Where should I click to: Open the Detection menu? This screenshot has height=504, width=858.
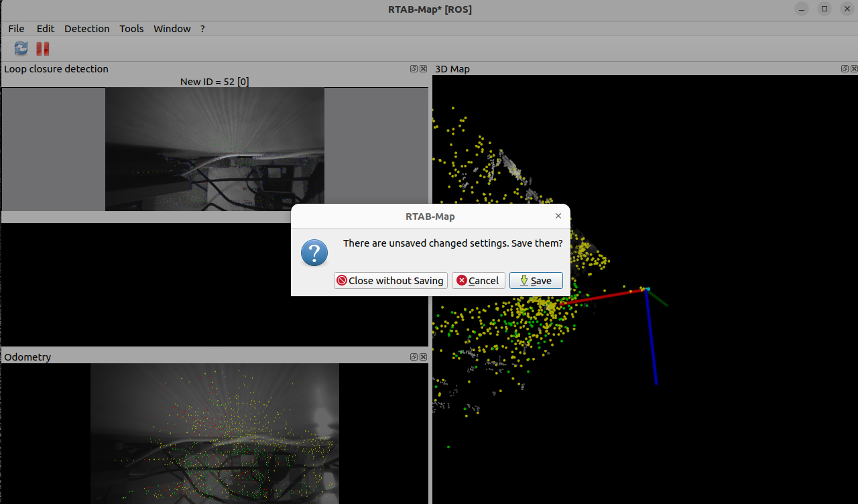[87, 29]
